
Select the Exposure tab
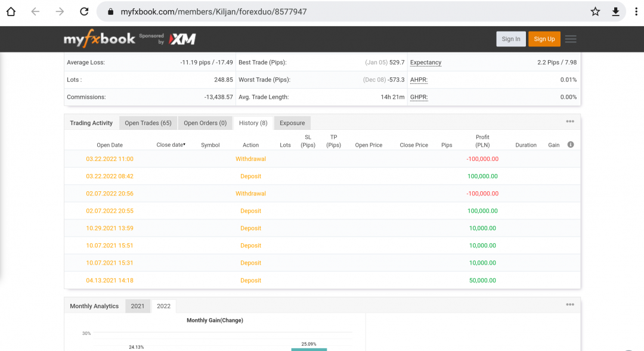[292, 123]
